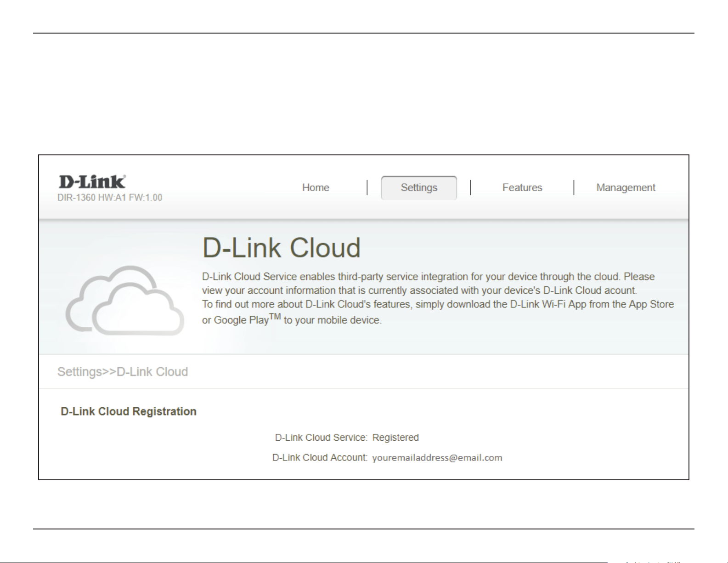Click the Registered status value
728x563 pixels.
click(395, 438)
